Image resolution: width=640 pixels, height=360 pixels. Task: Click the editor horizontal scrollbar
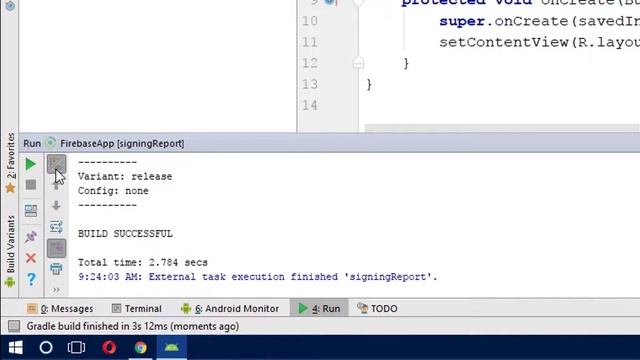tap(502, 128)
